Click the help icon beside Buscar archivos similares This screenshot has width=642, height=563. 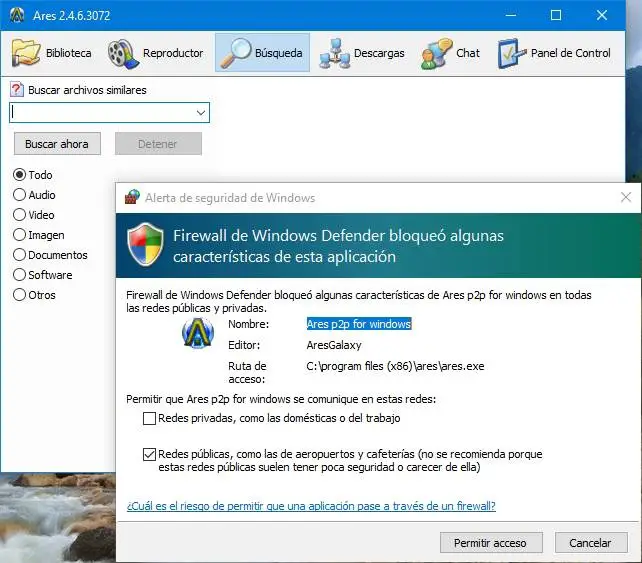click(17, 90)
